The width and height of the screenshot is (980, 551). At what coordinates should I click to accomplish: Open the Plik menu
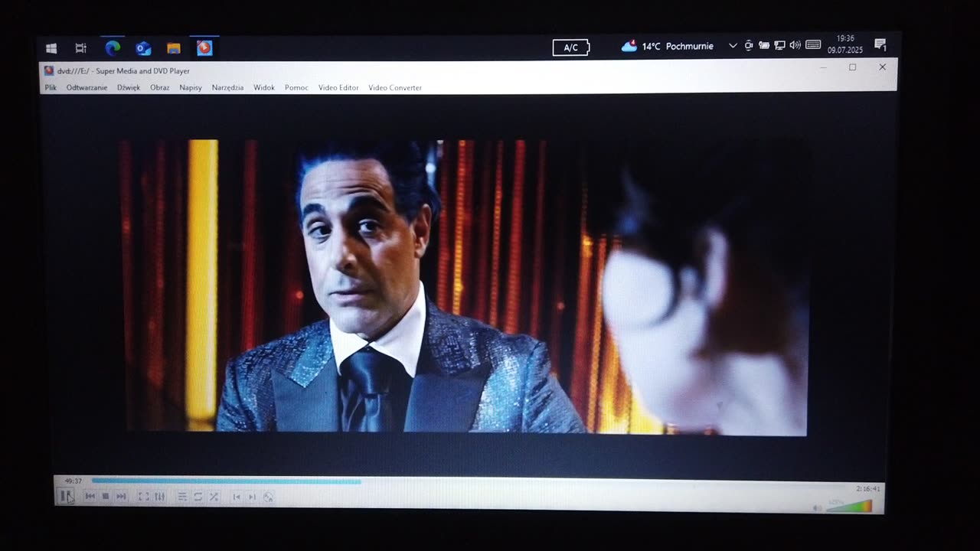51,87
